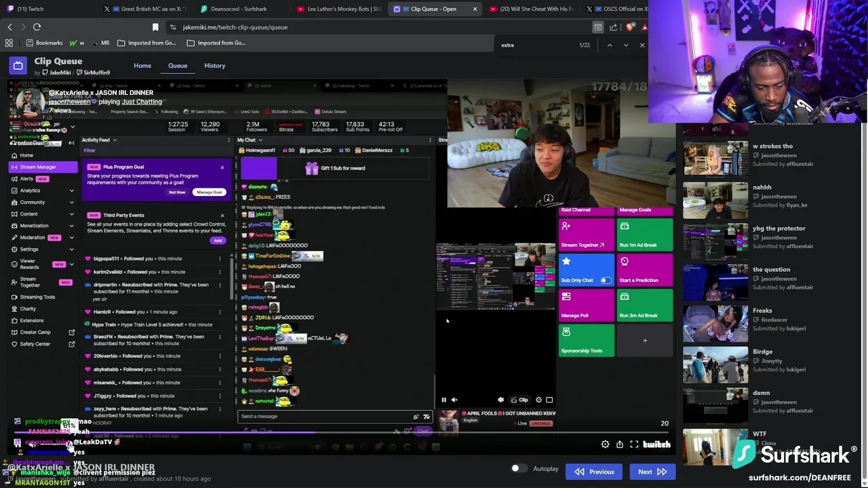
Task: Select the Queue nav item
Action: point(178,66)
